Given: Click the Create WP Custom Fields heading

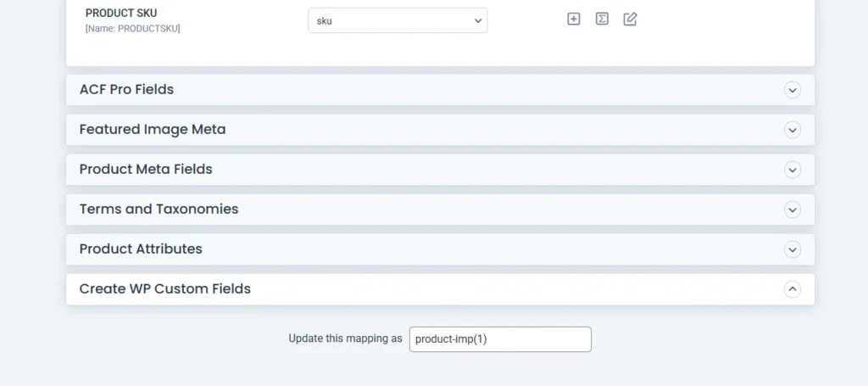Looking at the screenshot, I should (165, 288).
